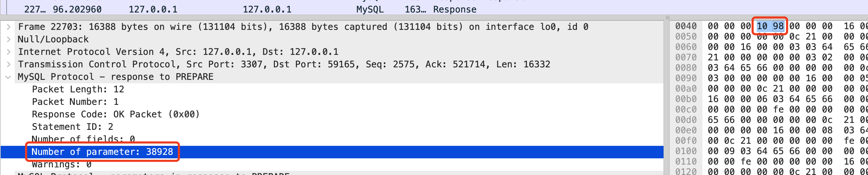The height and width of the screenshot is (175, 868).
Task: Select the Packet Length: 12 field
Action: click(x=78, y=89)
